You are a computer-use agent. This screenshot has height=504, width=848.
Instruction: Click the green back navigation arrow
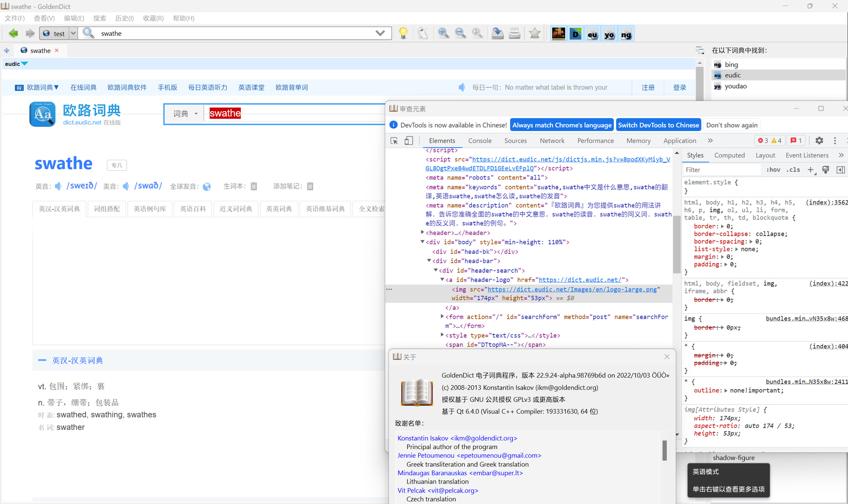[13, 33]
